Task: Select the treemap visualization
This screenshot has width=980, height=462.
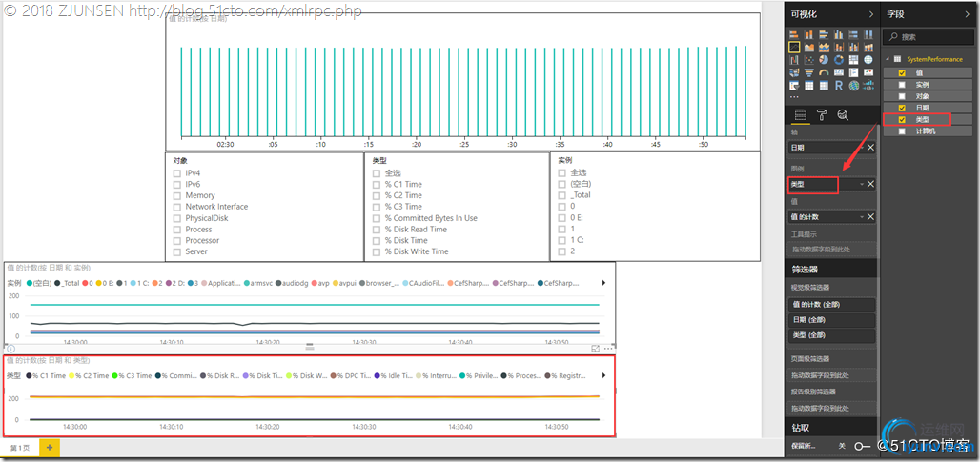Action: [x=854, y=60]
